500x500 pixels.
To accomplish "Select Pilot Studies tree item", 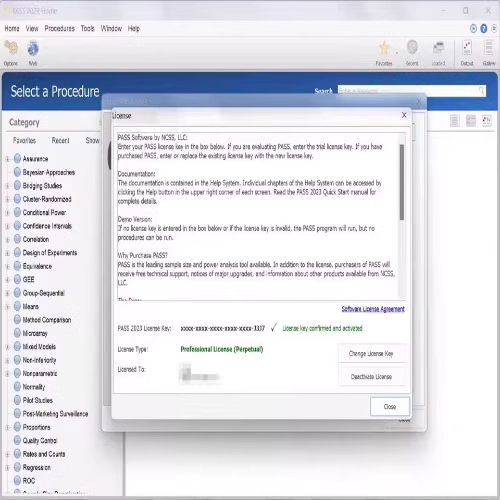I will (x=38, y=400).
